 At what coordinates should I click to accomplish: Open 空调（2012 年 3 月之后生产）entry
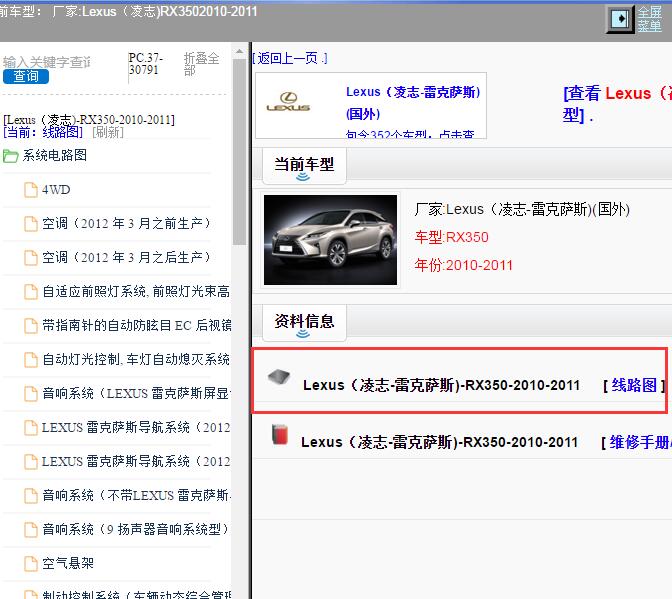pyautogui.click(x=126, y=258)
